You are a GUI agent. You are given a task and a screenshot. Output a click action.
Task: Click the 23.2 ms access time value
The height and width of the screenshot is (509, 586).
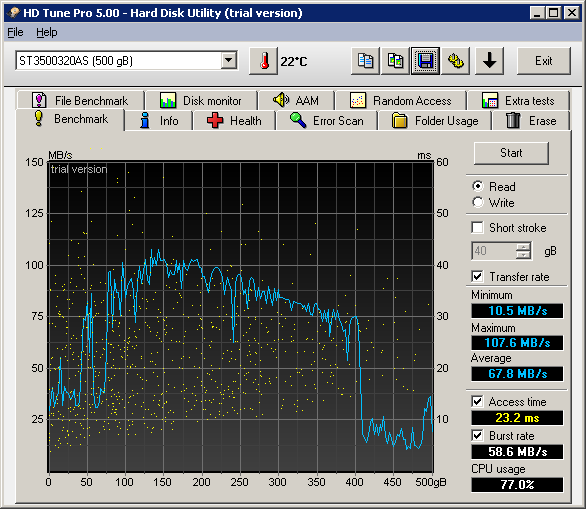click(x=517, y=418)
